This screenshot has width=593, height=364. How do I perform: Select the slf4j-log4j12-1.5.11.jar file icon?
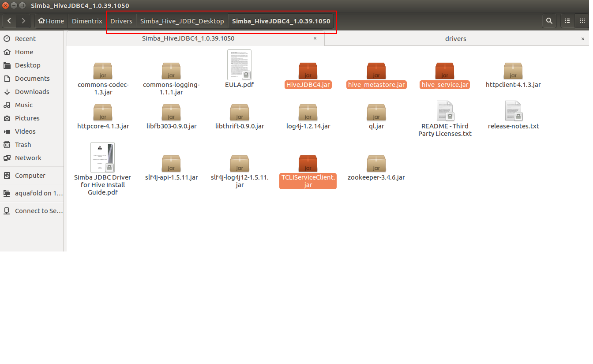point(240,163)
